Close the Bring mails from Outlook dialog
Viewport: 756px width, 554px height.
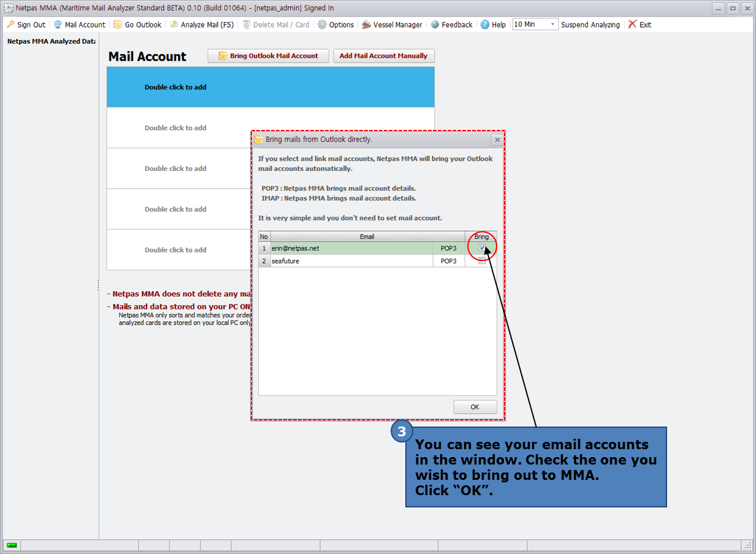[497, 140]
